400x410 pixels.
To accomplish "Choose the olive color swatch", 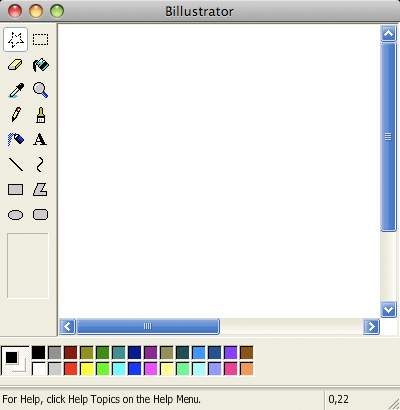I will click(86, 353).
